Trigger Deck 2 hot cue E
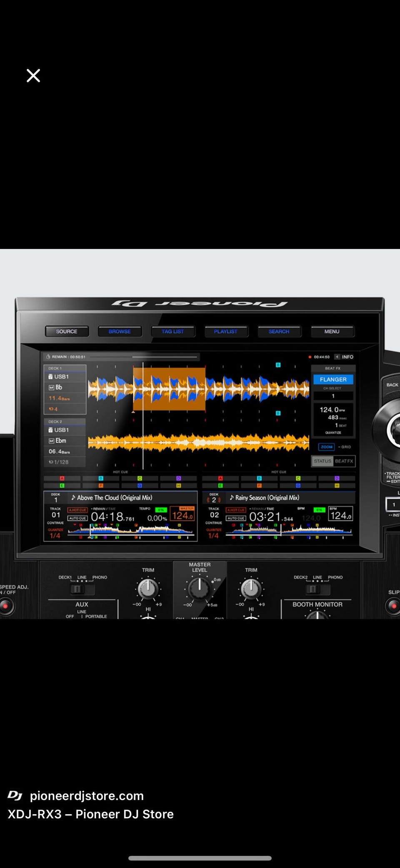400x868 pixels. pyautogui.click(x=220, y=486)
